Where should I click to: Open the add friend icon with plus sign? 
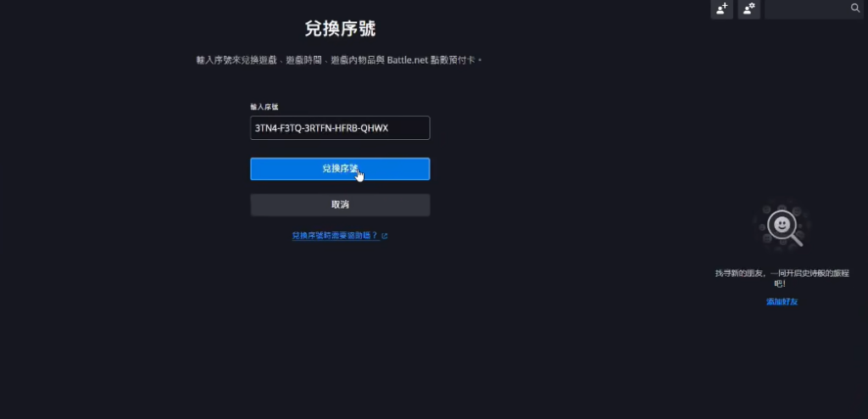coord(722,8)
